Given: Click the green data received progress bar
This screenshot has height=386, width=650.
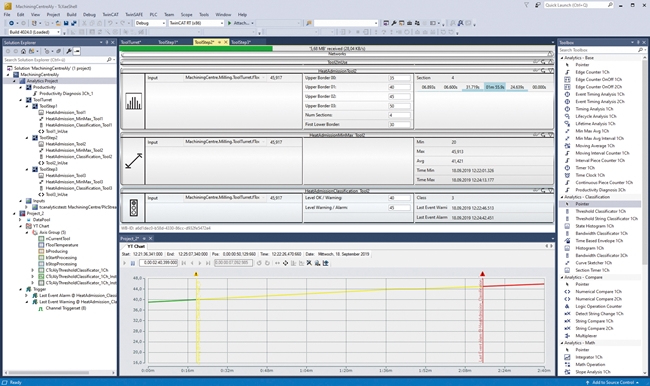Looking at the screenshot, I should pos(196,49).
